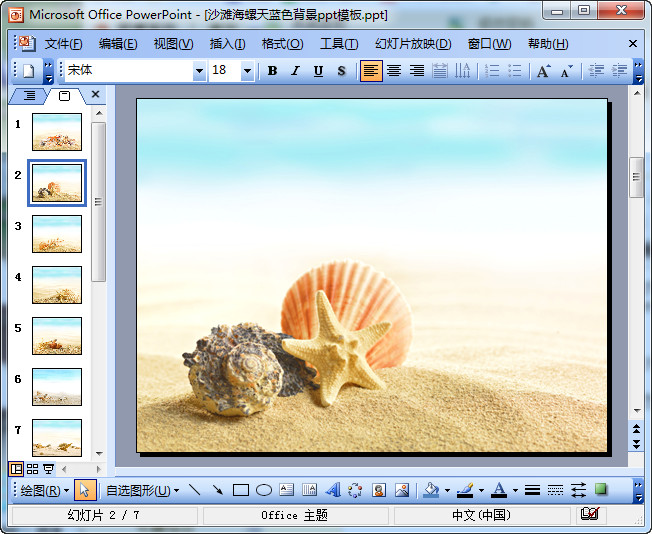
Task: Select slide 5 thumbnail
Action: 57,336
